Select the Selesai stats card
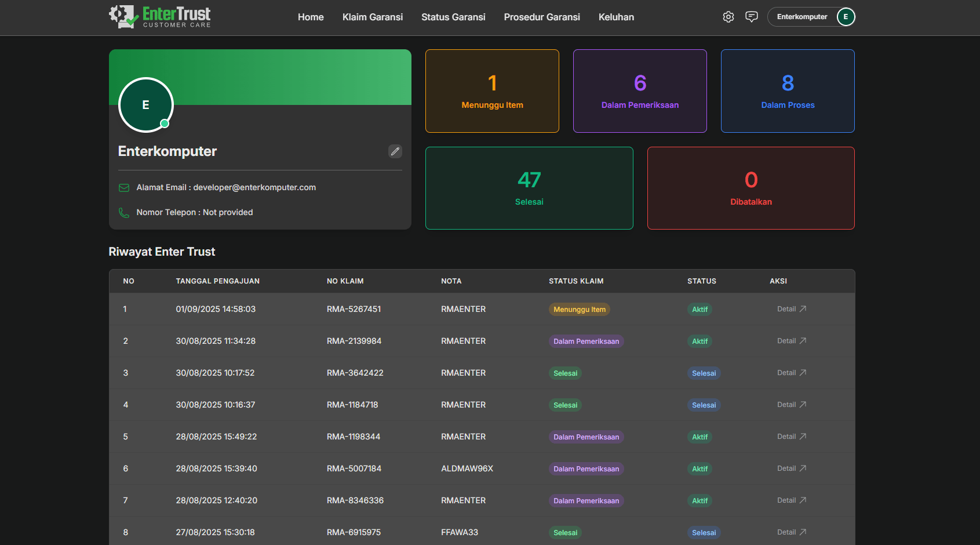This screenshot has height=545, width=980. point(529,188)
